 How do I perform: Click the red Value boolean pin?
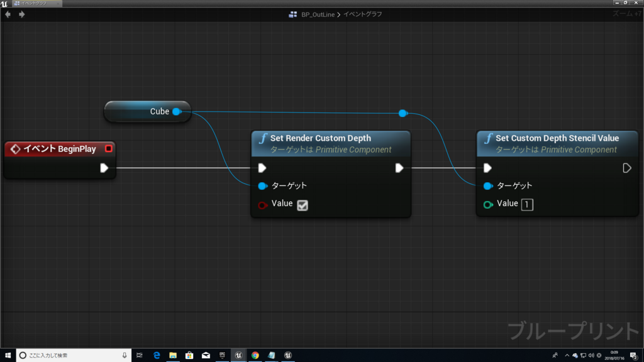262,204
